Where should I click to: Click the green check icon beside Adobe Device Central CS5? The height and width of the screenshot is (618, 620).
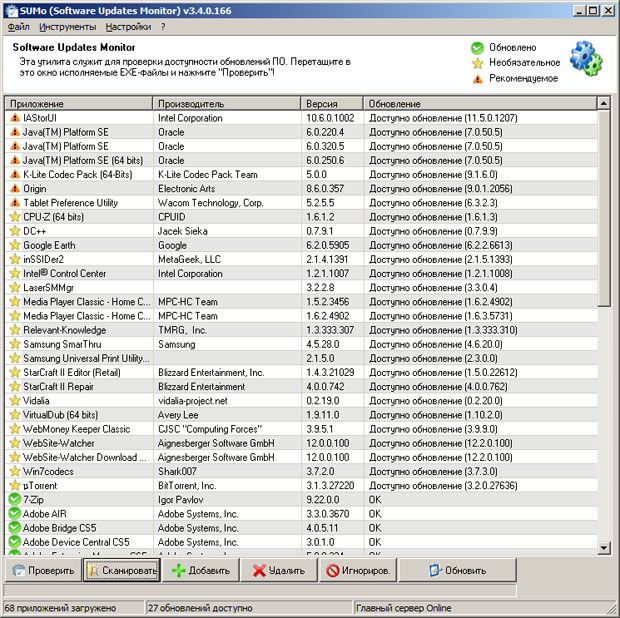[x=15, y=542]
